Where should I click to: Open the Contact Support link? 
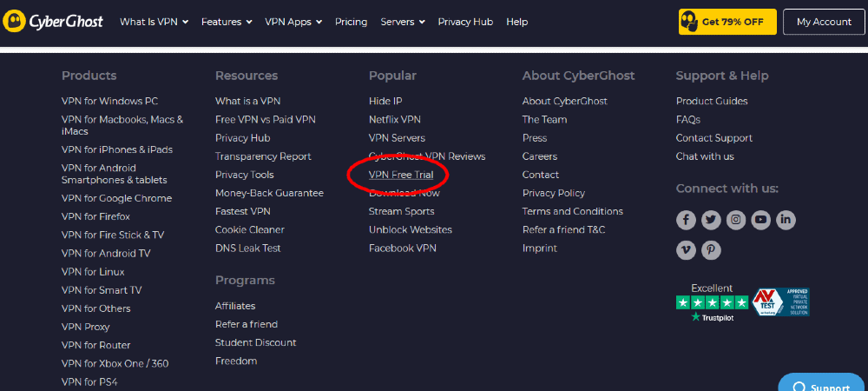714,138
